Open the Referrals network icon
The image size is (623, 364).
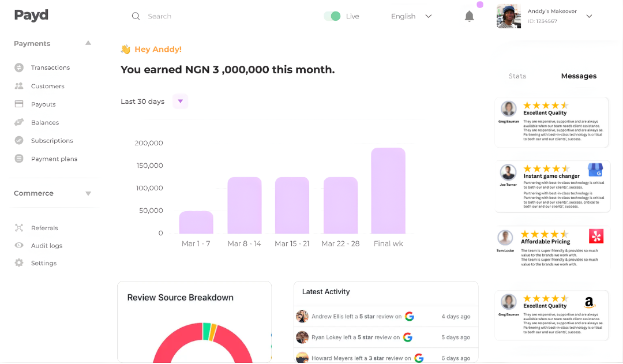[x=19, y=228]
